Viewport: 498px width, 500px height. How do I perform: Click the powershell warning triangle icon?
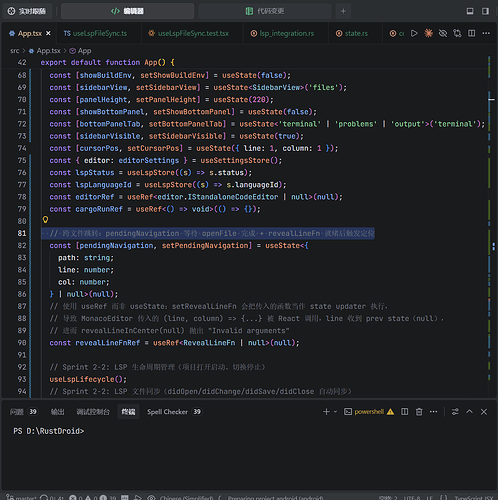click(x=390, y=412)
